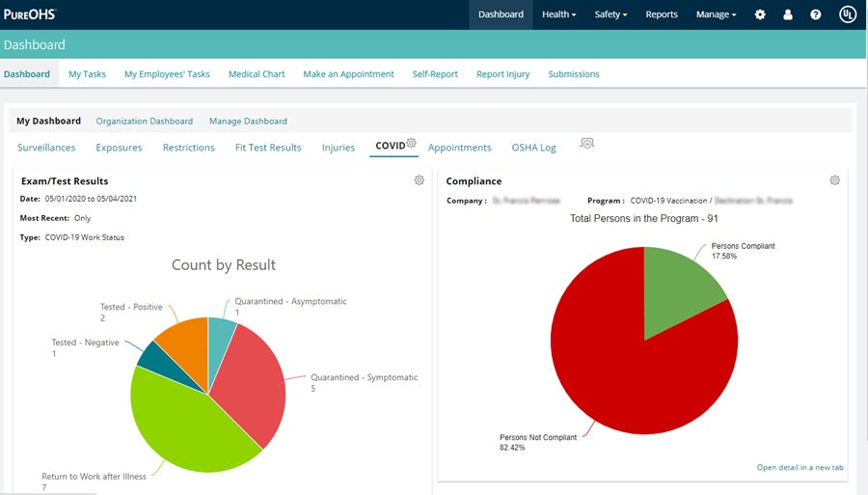Click the date range 05/01/2020 to 05/04/2021
The width and height of the screenshot is (868, 495).
pos(91,198)
